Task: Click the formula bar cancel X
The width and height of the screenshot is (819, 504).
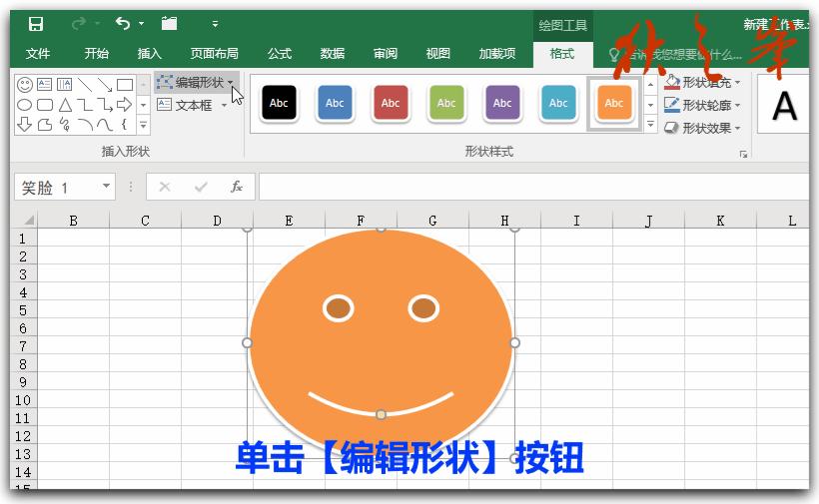Action: 165,187
